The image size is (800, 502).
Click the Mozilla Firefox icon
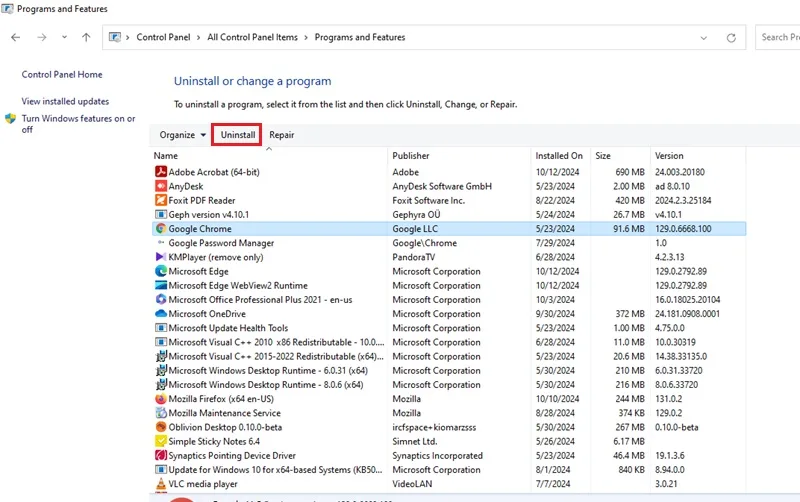click(161, 399)
